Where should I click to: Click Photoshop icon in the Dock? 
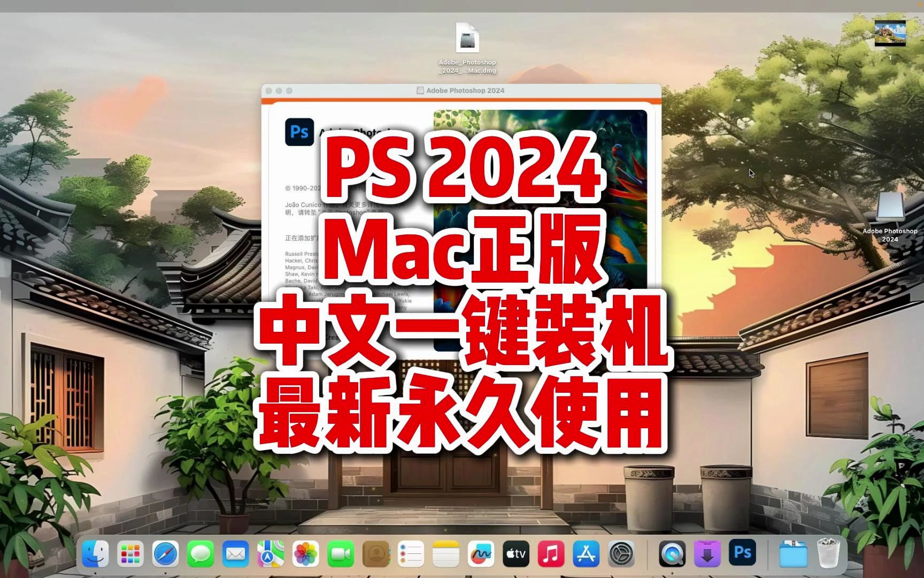tap(743, 553)
